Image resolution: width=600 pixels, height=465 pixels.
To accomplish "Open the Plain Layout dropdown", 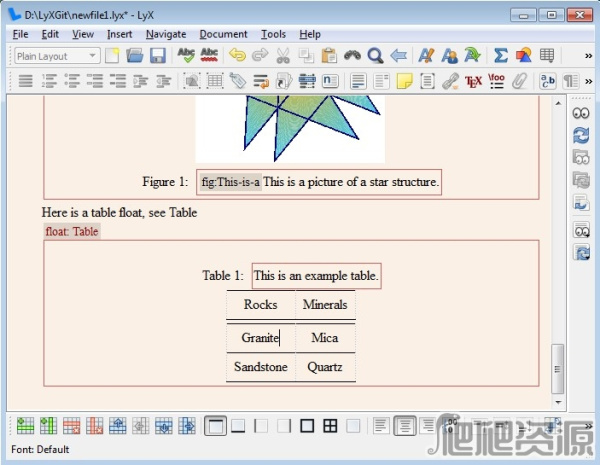I will click(x=57, y=56).
